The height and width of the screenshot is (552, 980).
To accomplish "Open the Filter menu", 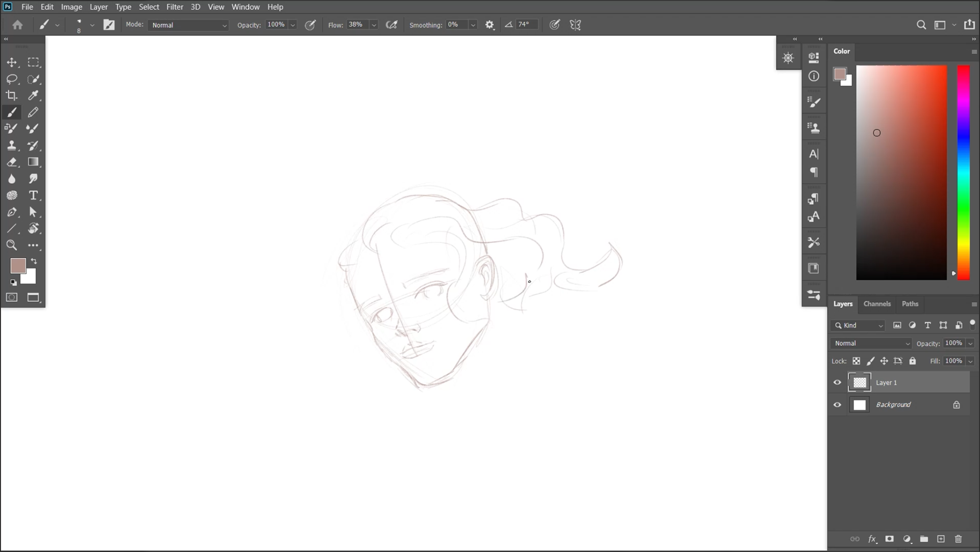I will pos(175,7).
